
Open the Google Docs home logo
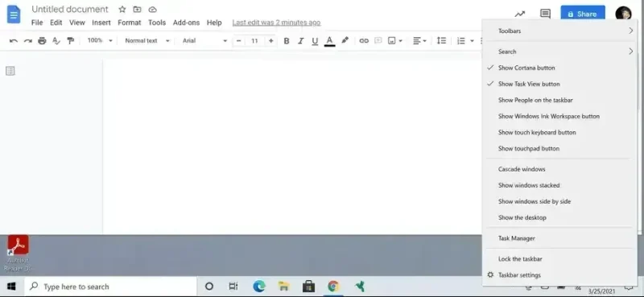pyautogui.click(x=14, y=14)
